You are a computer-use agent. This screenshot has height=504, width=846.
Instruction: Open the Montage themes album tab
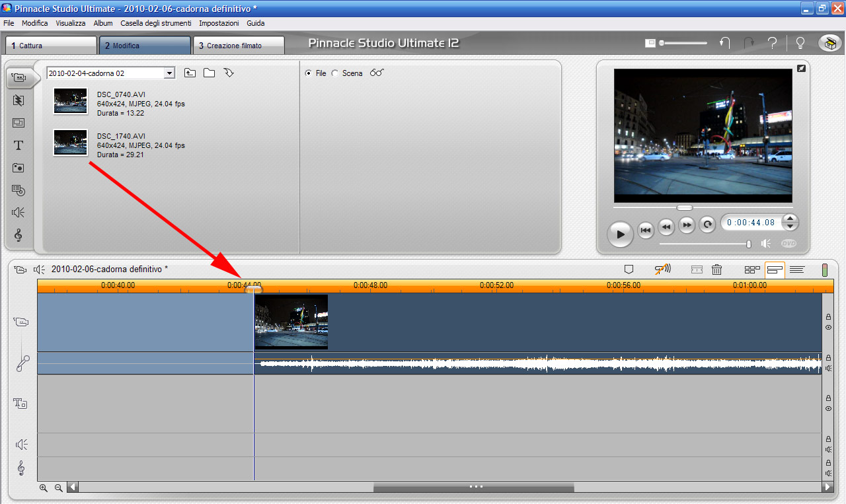point(19,123)
